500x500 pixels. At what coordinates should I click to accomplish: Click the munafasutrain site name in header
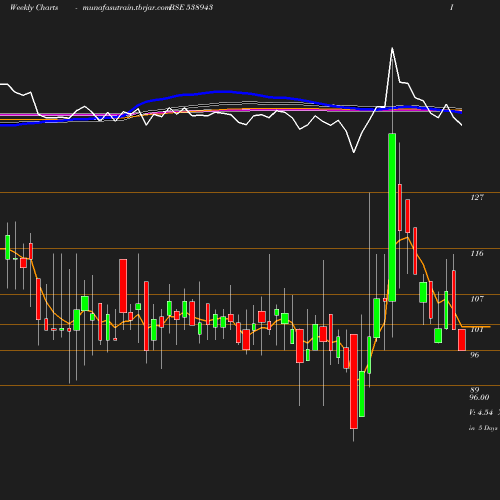[126, 7]
